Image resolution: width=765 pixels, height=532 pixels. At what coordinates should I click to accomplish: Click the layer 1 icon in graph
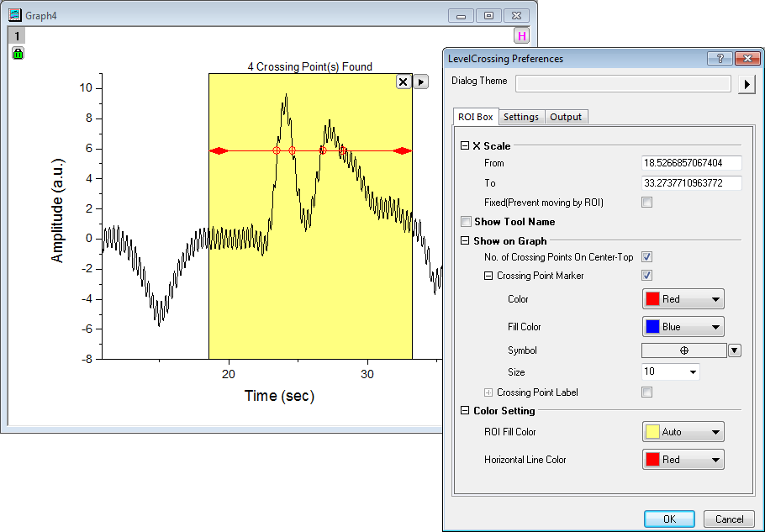coord(18,36)
